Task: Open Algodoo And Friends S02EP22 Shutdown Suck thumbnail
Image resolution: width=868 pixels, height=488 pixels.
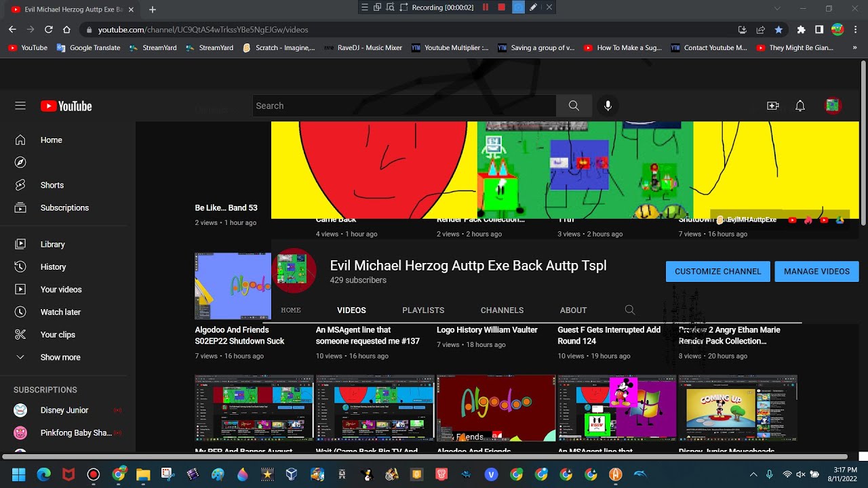Action: point(233,286)
